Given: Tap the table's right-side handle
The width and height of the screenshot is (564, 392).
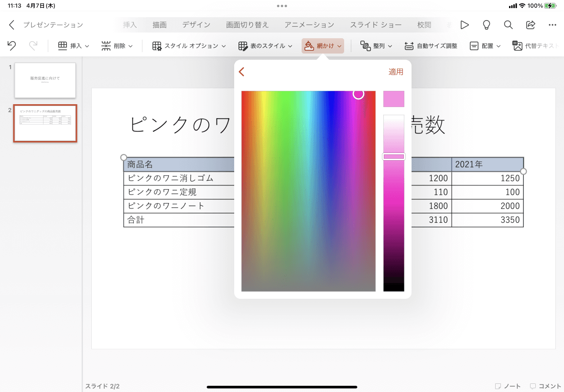Looking at the screenshot, I should (523, 171).
